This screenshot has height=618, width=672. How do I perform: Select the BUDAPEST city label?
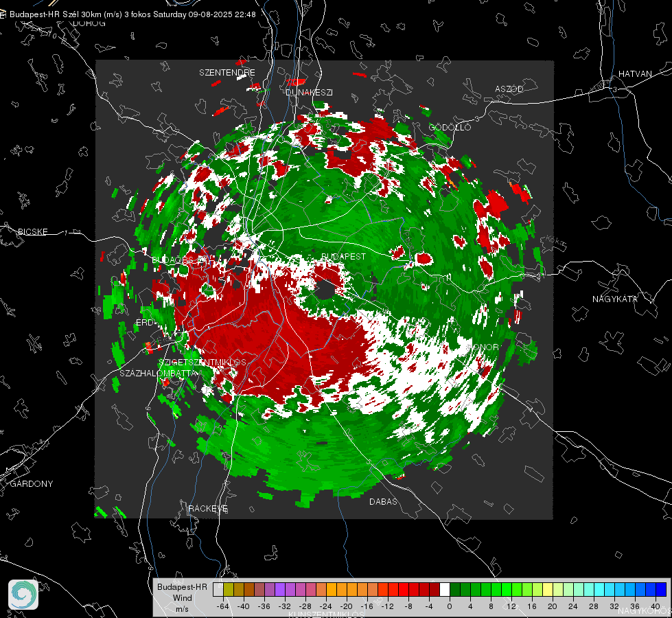(x=343, y=256)
